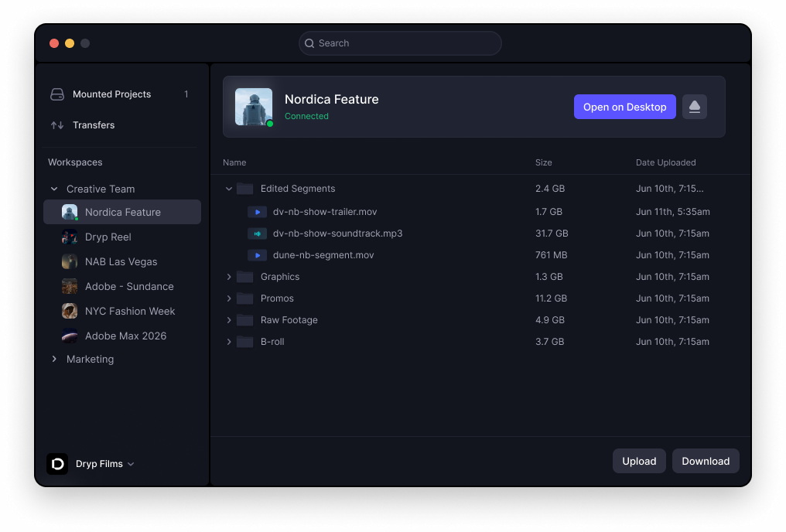786x532 pixels.
Task: Focus the Search input field
Action: pyautogui.click(x=400, y=43)
